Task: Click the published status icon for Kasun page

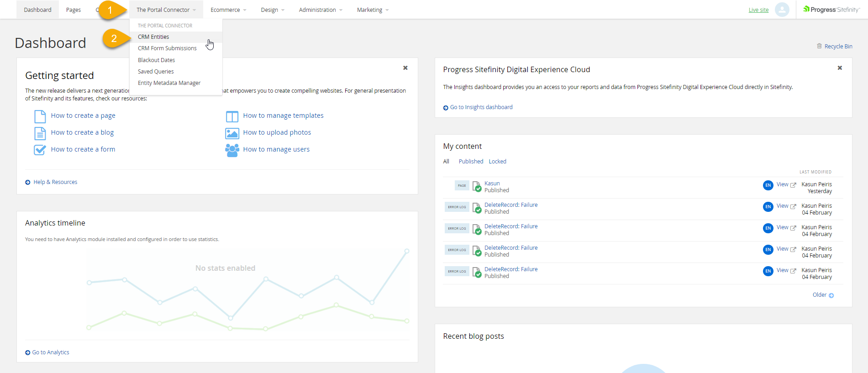Action: pos(477,187)
